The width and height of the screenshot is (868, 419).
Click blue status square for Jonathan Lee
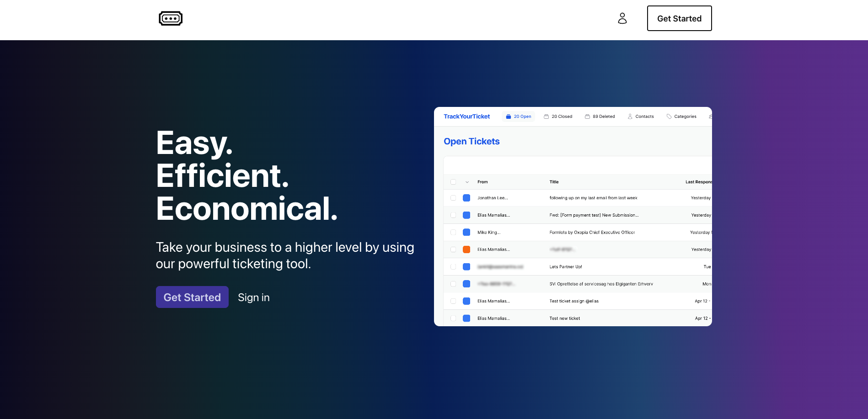click(x=466, y=198)
